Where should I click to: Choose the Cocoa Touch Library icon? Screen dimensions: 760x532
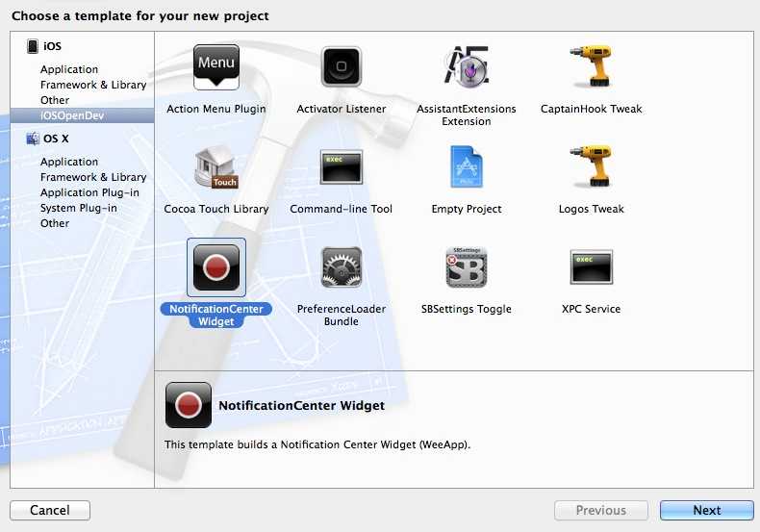pos(216,166)
